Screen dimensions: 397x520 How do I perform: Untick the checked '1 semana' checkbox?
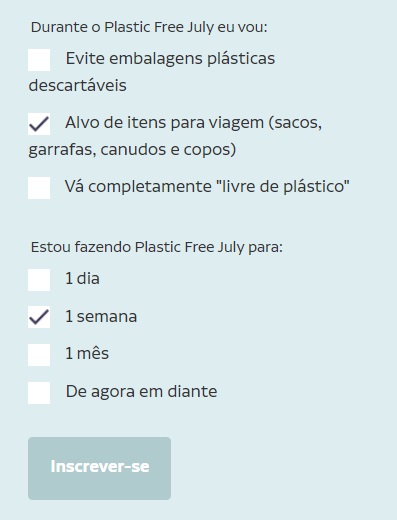tap(39, 317)
